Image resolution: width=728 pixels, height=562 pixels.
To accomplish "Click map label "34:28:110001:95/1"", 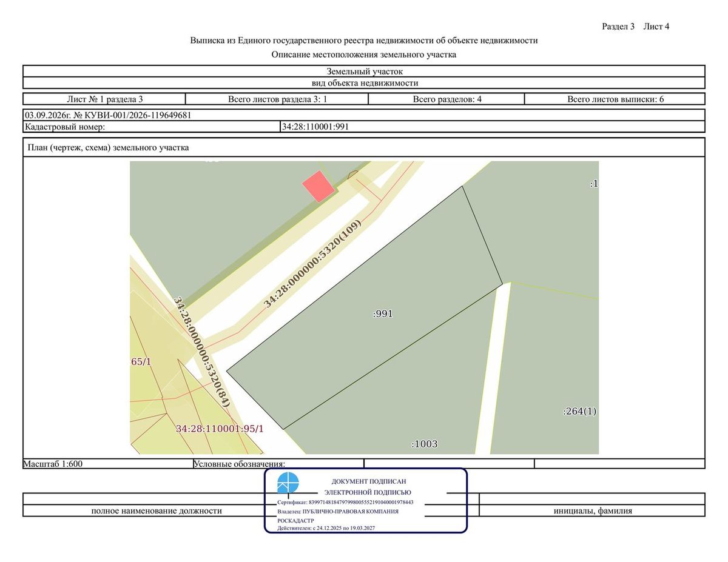I will (x=220, y=429).
